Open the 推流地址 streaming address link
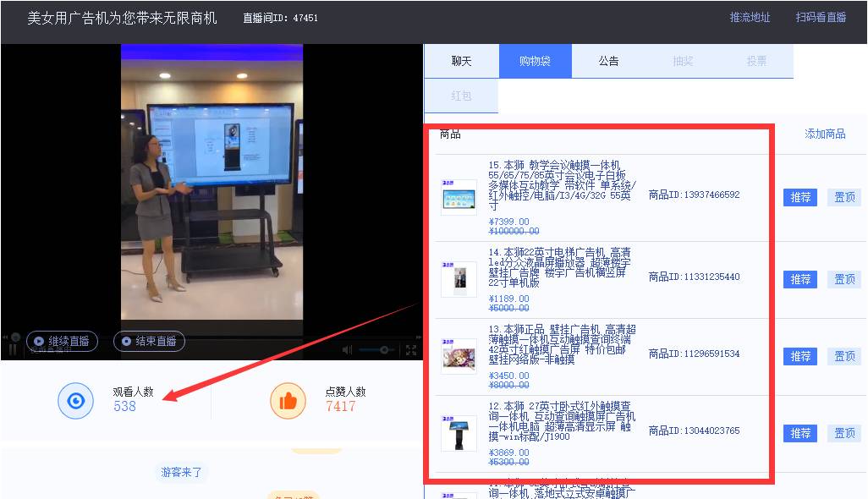 749,16
